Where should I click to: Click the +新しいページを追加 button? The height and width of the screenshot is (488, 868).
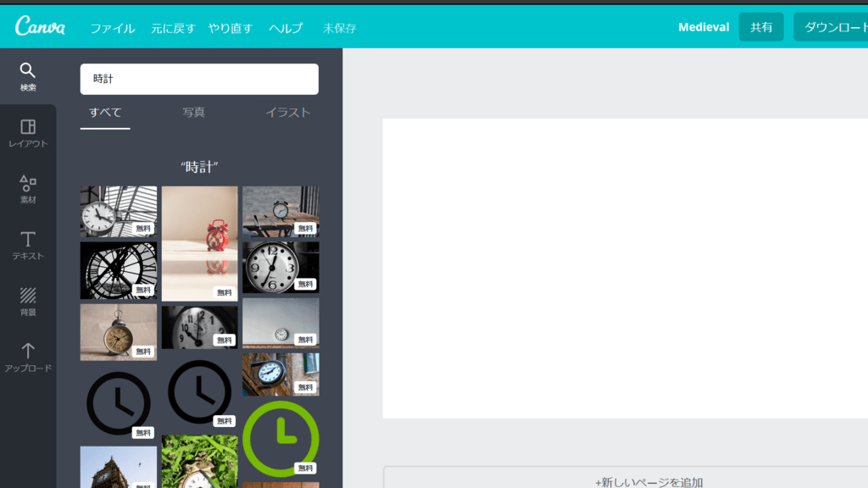point(648,482)
